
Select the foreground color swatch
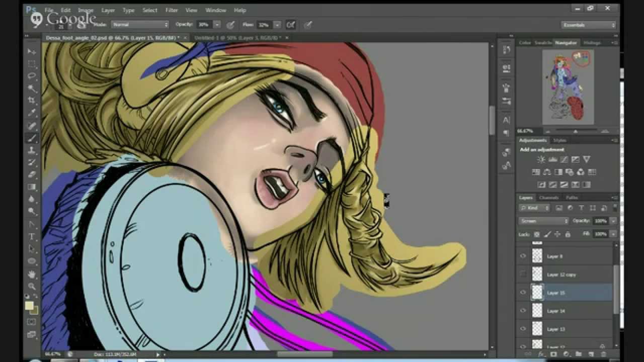pyautogui.click(x=29, y=305)
